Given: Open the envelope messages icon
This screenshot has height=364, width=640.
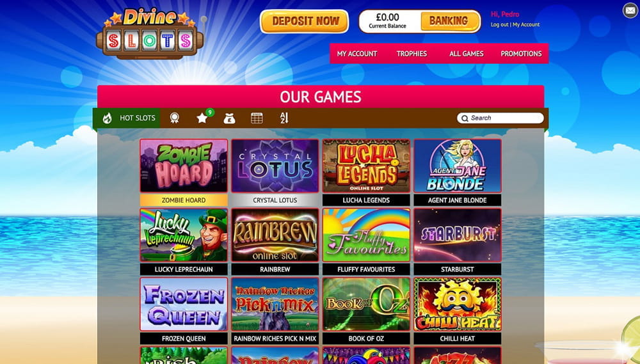Looking at the screenshot, I should click(x=630, y=10).
